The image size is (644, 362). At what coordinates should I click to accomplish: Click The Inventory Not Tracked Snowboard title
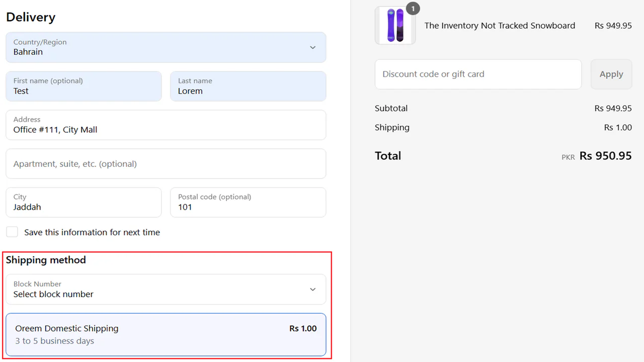[x=500, y=25]
